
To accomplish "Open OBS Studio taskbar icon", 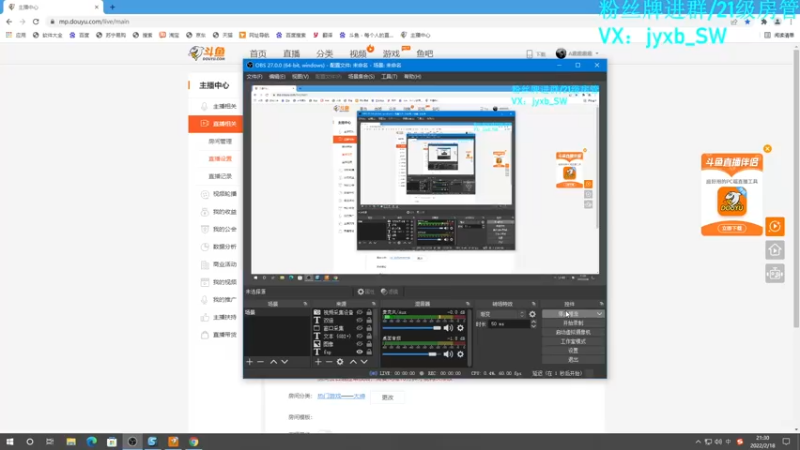I will (x=132, y=442).
